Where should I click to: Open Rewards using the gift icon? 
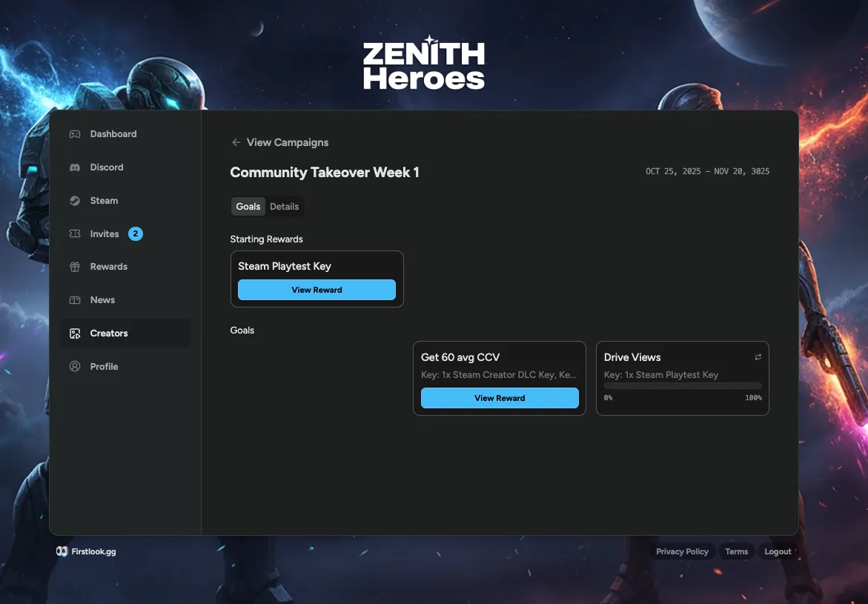click(x=74, y=266)
